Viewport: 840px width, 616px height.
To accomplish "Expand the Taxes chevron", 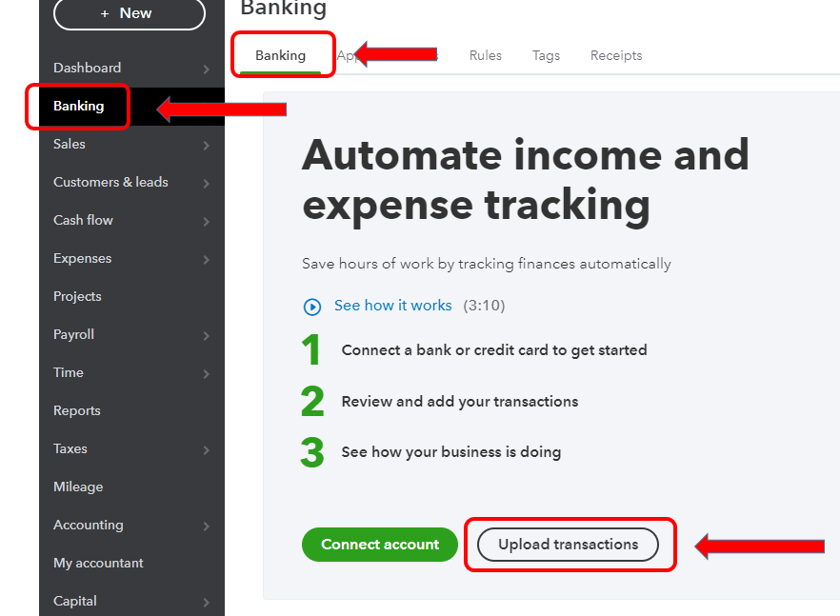I will click(x=207, y=448).
